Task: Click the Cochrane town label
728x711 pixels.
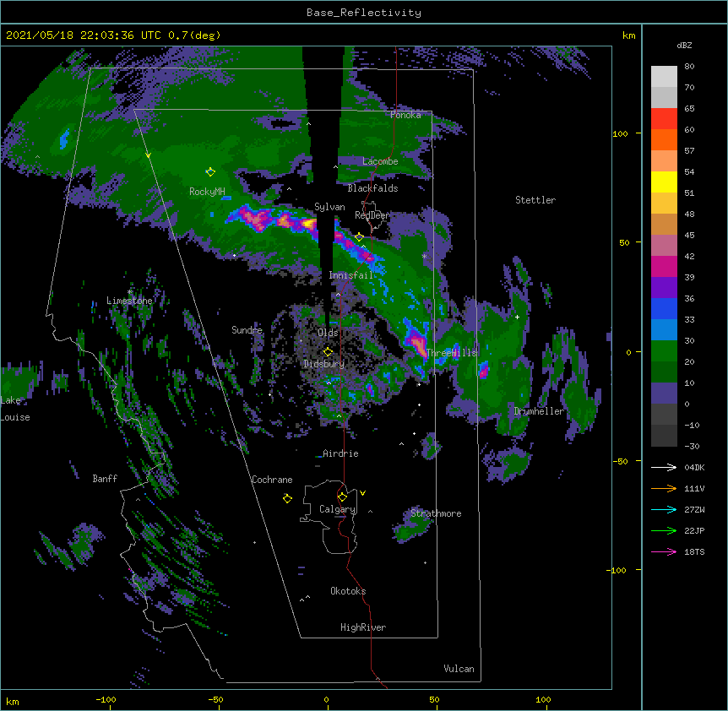Action: pos(272,480)
